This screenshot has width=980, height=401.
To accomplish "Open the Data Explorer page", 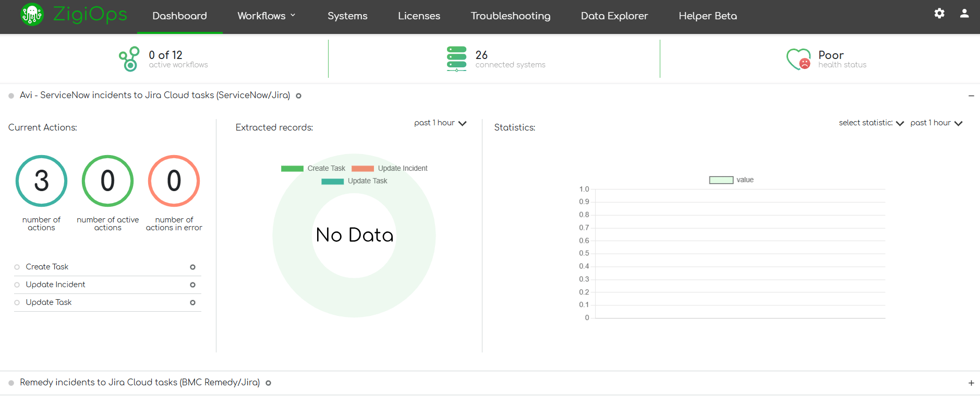I will (x=614, y=16).
